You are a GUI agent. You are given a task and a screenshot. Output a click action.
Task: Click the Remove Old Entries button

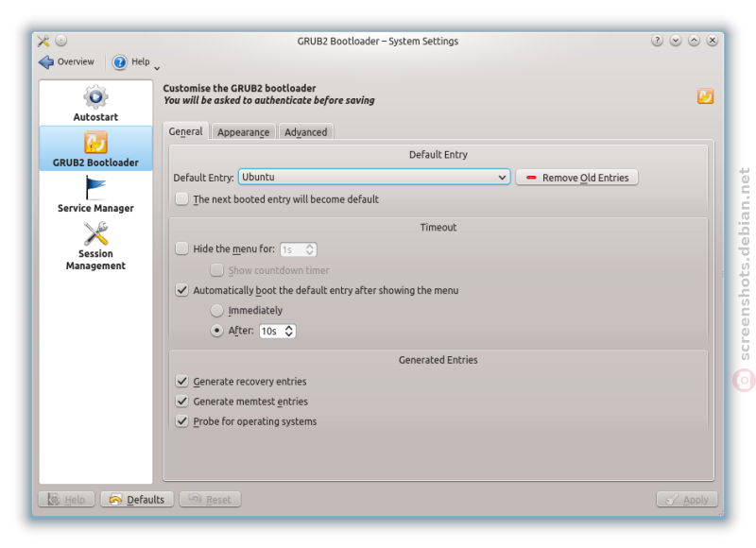point(576,178)
